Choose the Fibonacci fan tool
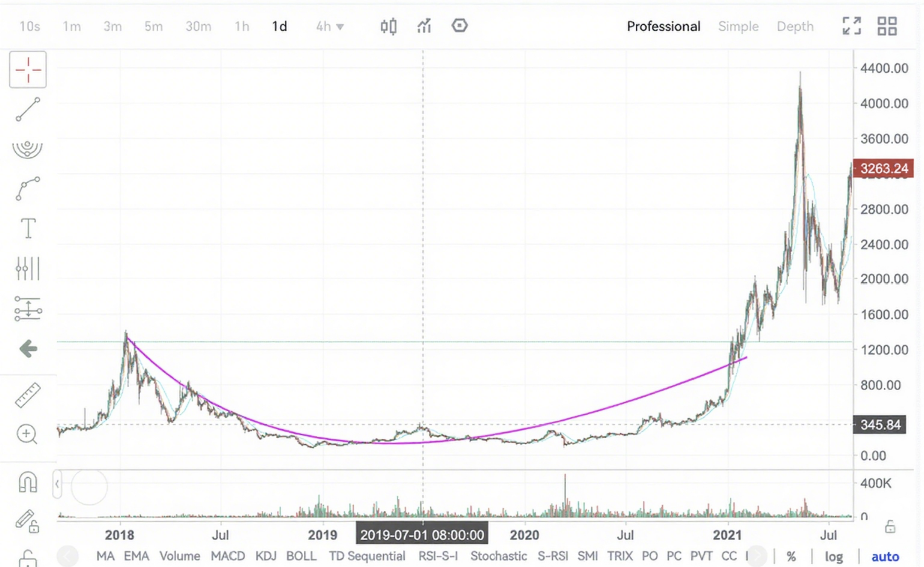This screenshot has width=924, height=567. pyautogui.click(x=28, y=149)
